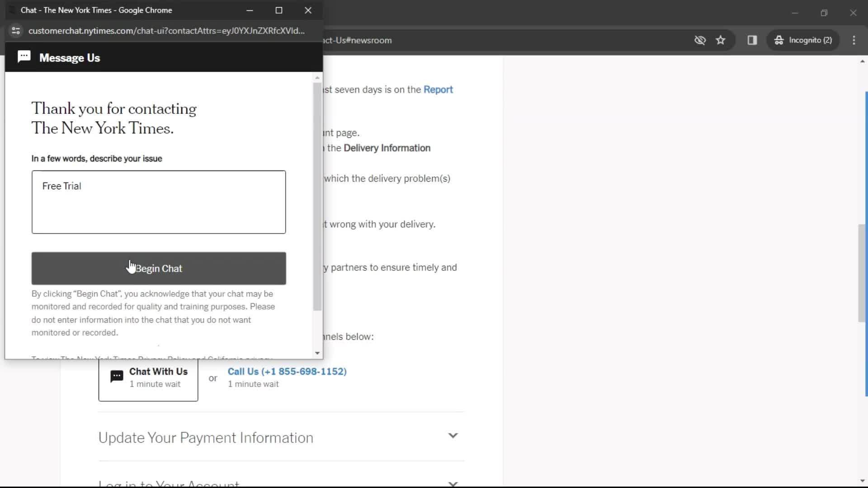Open the Chrome three-dot menu
Viewport: 868px width, 488px height.
pyautogui.click(x=854, y=40)
